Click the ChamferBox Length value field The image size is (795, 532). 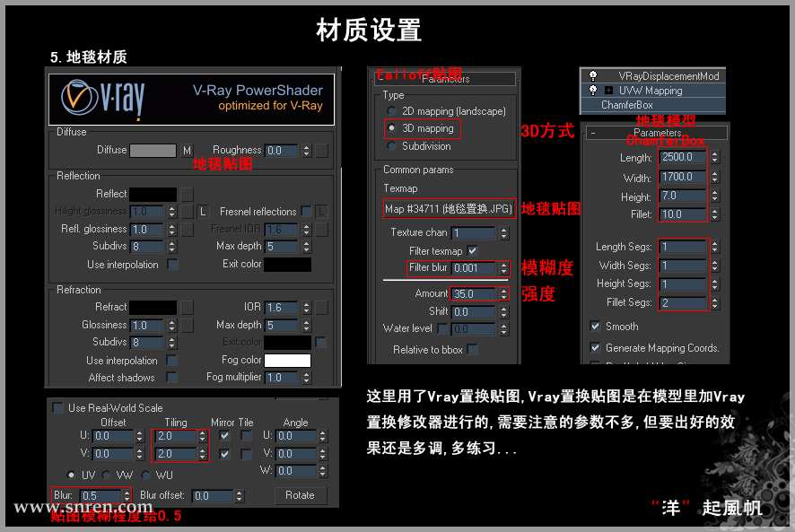tap(683, 158)
